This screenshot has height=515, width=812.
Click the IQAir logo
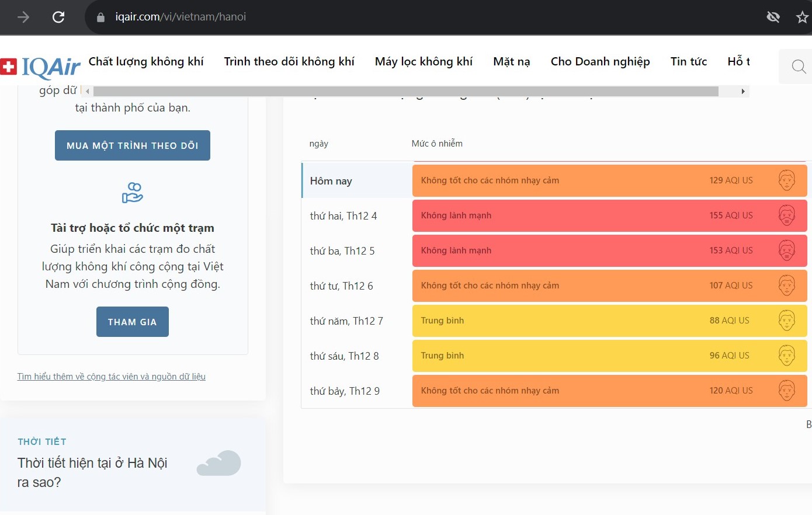point(40,67)
